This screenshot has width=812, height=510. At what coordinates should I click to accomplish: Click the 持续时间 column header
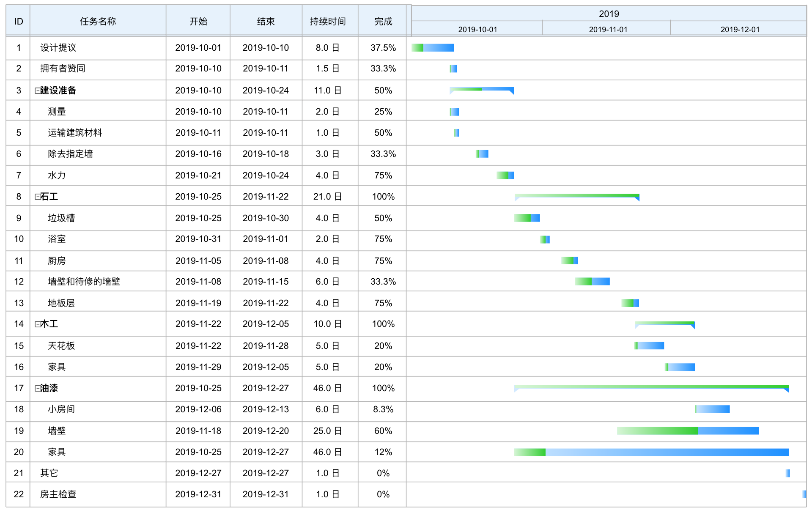(x=328, y=21)
